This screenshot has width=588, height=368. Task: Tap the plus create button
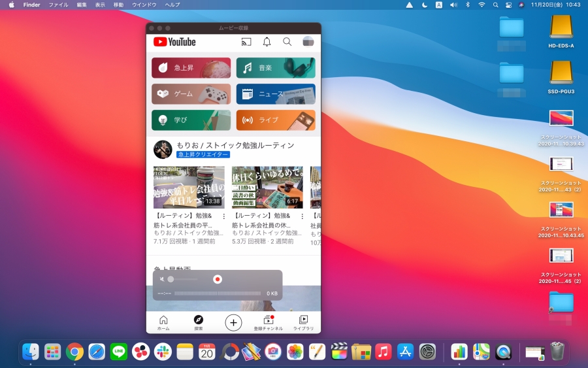[x=233, y=323]
